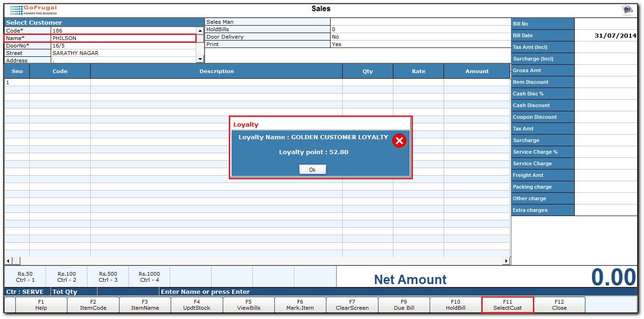Click Bill Date 31/07/2014
Image resolution: width=644 pixels, height=319 pixels.
[x=606, y=35]
